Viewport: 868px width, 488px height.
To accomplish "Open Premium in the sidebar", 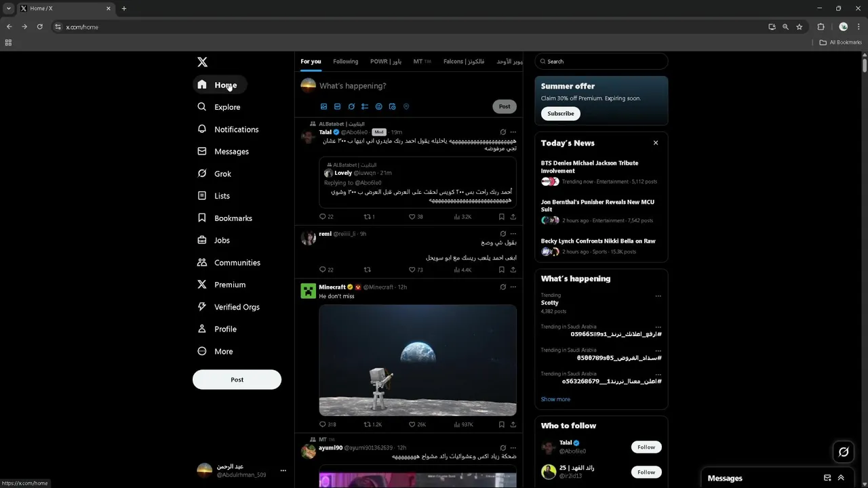I will tap(221, 285).
